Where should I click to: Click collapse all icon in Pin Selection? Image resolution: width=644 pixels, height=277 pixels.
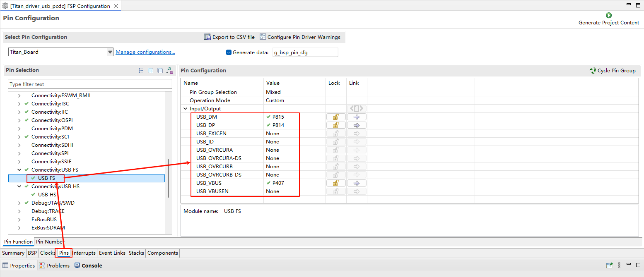pyautogui.click(x=160, y=71)
